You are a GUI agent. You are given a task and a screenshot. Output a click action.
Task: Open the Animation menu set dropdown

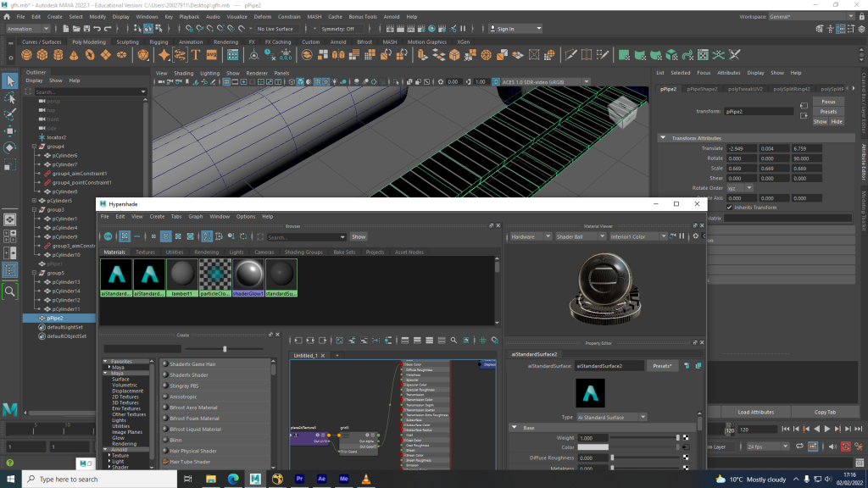(28, 29)
